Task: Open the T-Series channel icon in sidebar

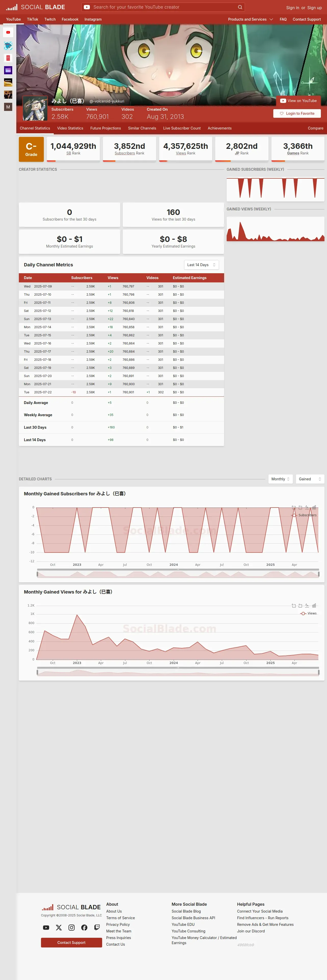Action: click(x=8, y=58)
